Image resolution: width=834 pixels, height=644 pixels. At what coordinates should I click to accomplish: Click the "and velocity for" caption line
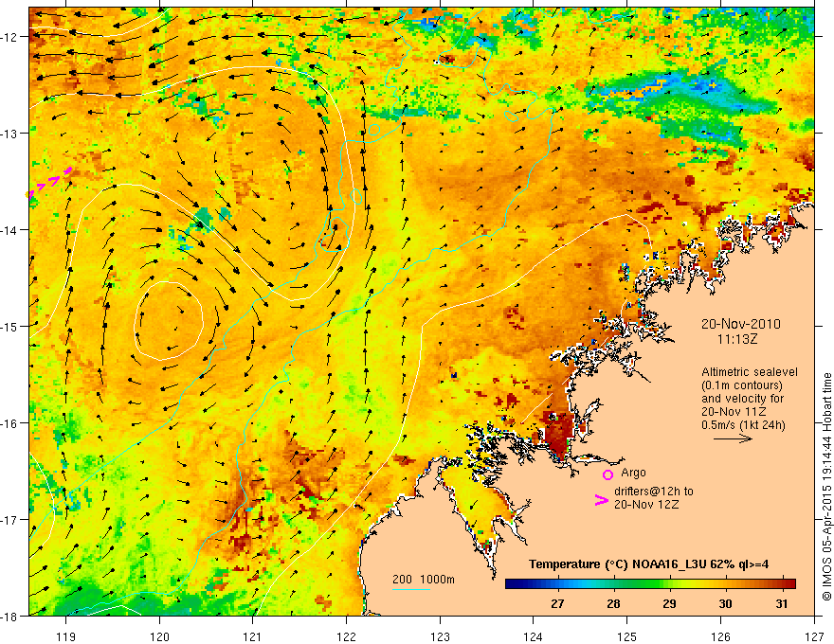click(742, 399)
